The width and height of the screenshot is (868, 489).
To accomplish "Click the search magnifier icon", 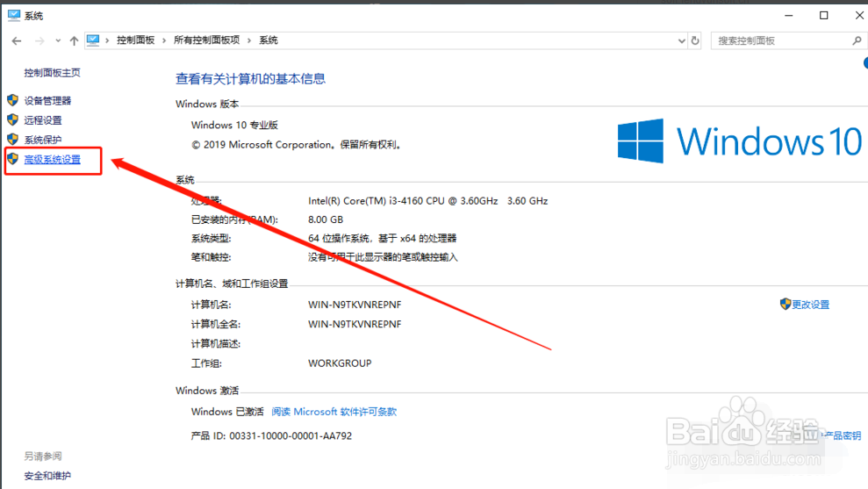I will (x=857, y=40).
